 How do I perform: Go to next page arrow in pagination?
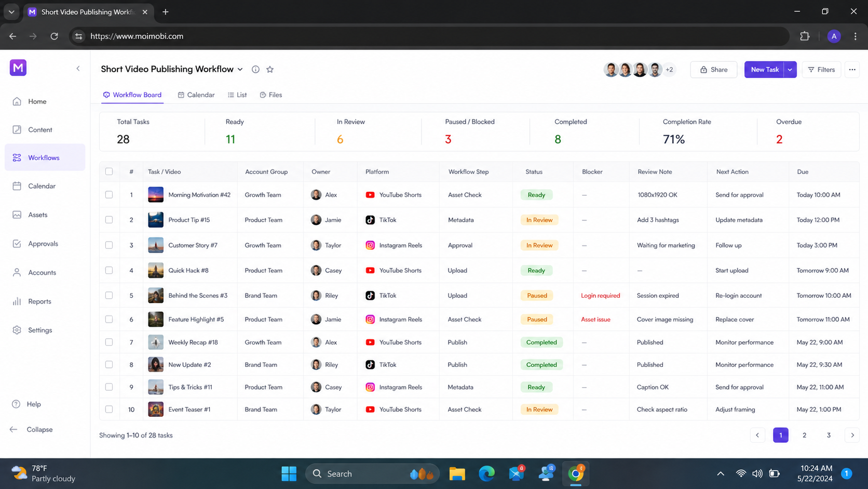[852, 435]
